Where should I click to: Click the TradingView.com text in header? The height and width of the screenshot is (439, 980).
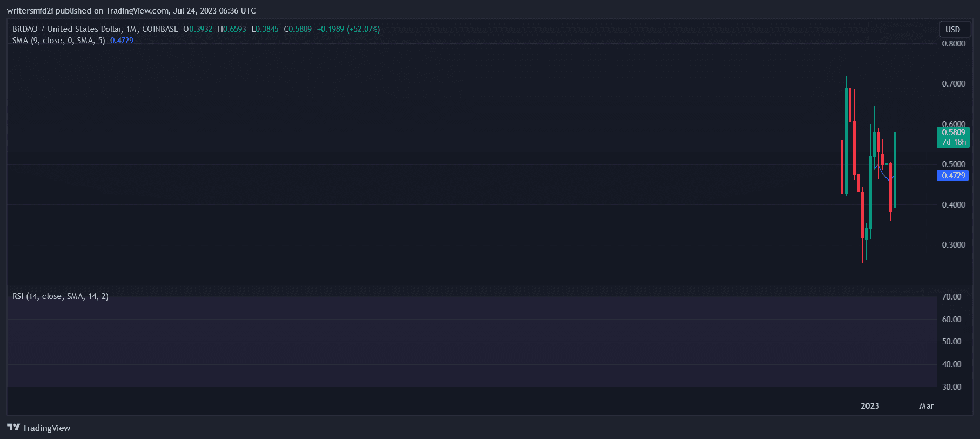point(137,11)
